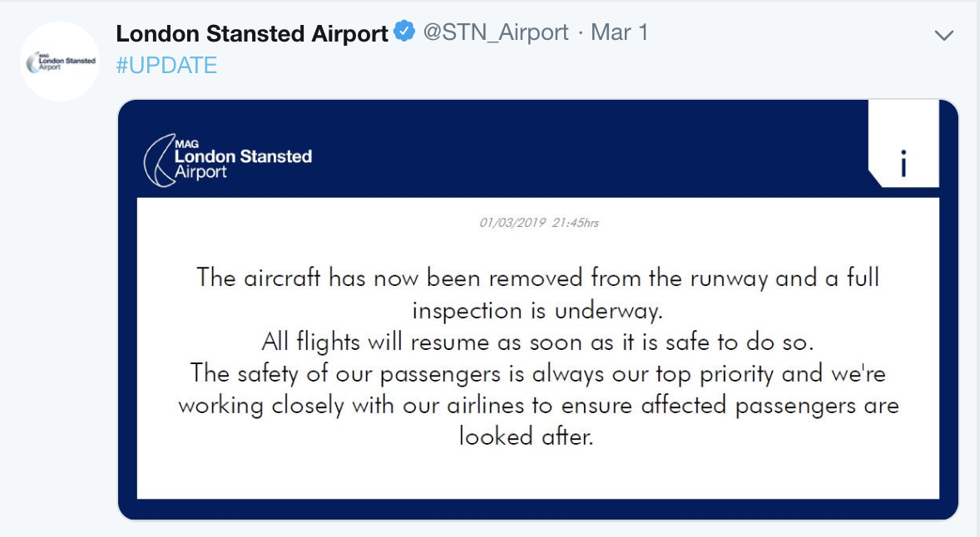
Task: Click the words "looked after."
Action: pos(527,436)
